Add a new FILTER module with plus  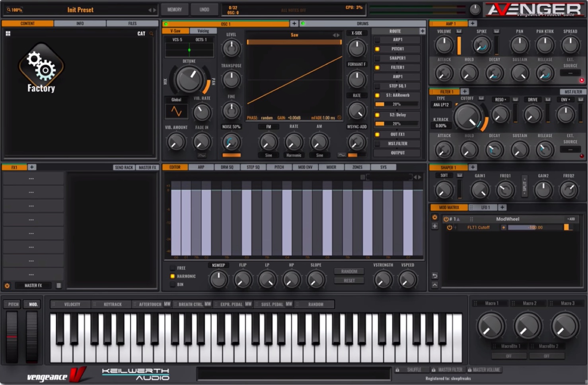click(464, 91)
